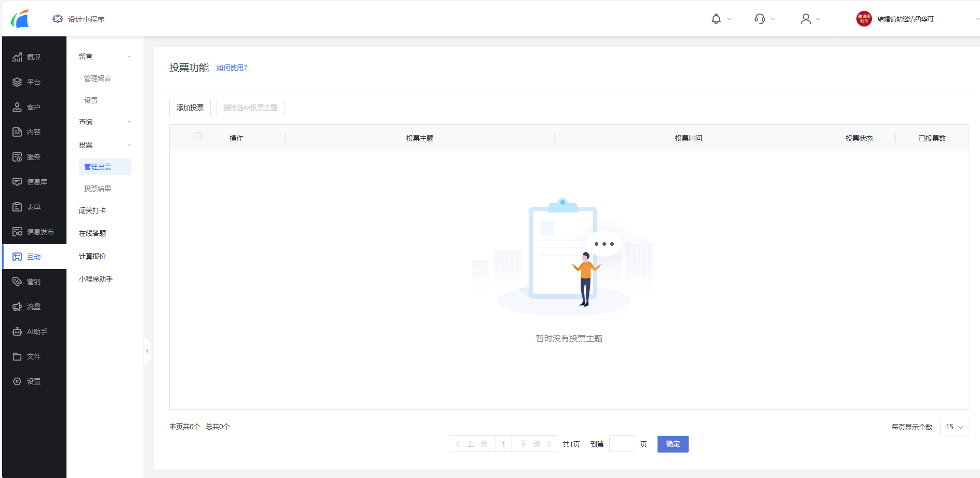Open the notifications bell
The width and height of the screenshot is (980, 478).
point(717,19)
